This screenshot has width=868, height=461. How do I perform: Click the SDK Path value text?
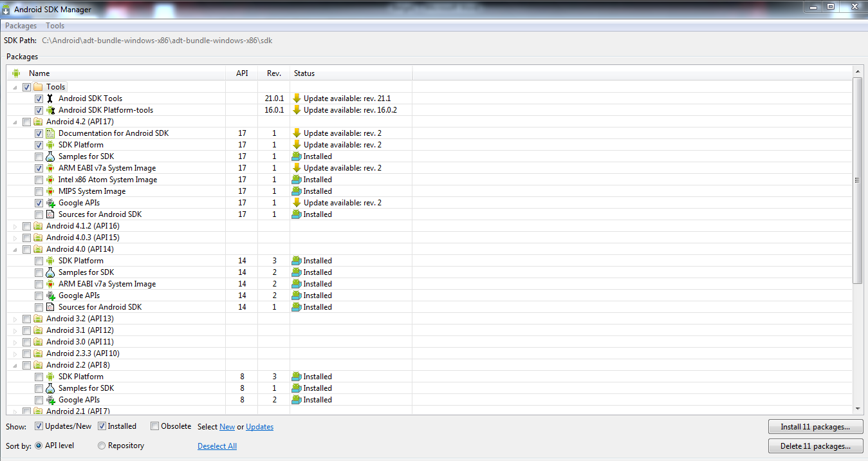coord(157,40)
